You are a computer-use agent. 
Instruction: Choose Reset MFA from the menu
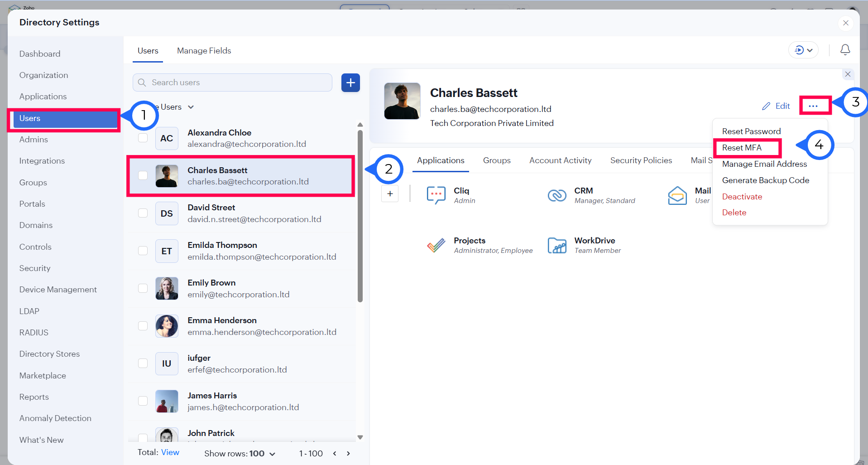[x=742, y=148]
